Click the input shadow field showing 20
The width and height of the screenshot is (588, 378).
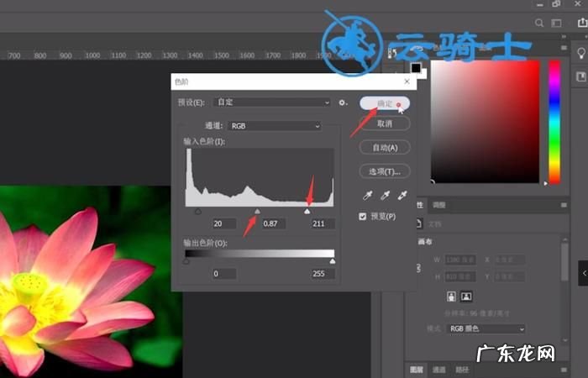pos(224,224)
